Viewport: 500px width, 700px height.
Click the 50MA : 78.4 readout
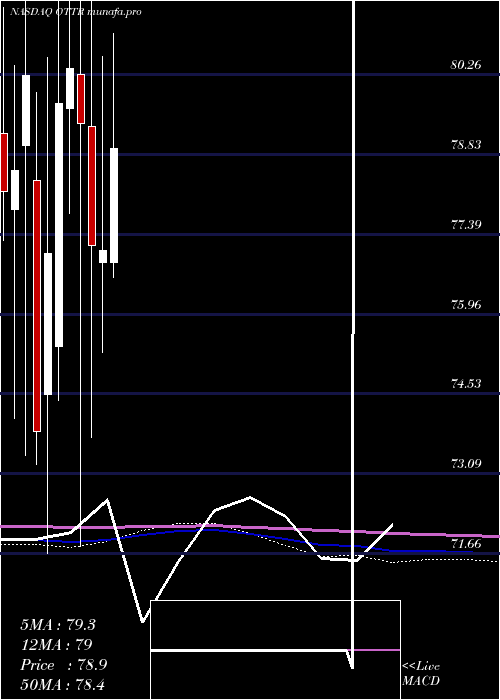[x=62, y=685]
